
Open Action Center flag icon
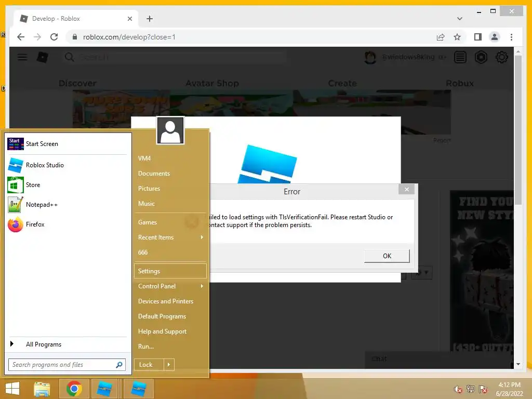coord(483,389)
